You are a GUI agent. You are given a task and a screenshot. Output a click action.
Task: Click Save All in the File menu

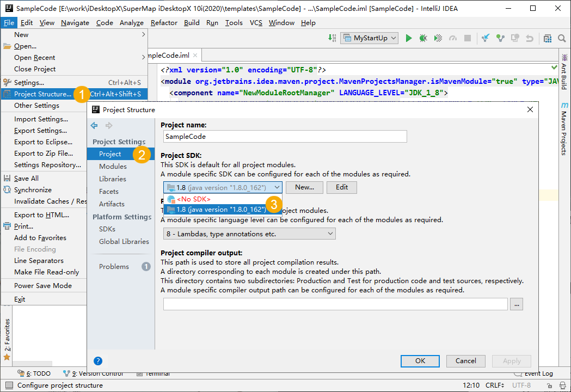(x=26, y=179)
